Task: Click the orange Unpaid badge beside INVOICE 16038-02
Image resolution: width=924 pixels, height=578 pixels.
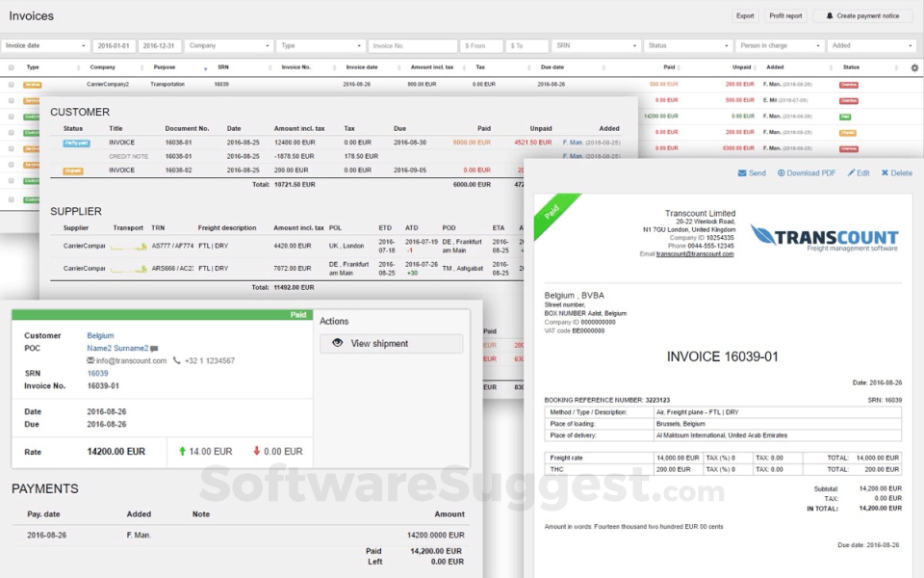Action: click(x=73, y=171)
